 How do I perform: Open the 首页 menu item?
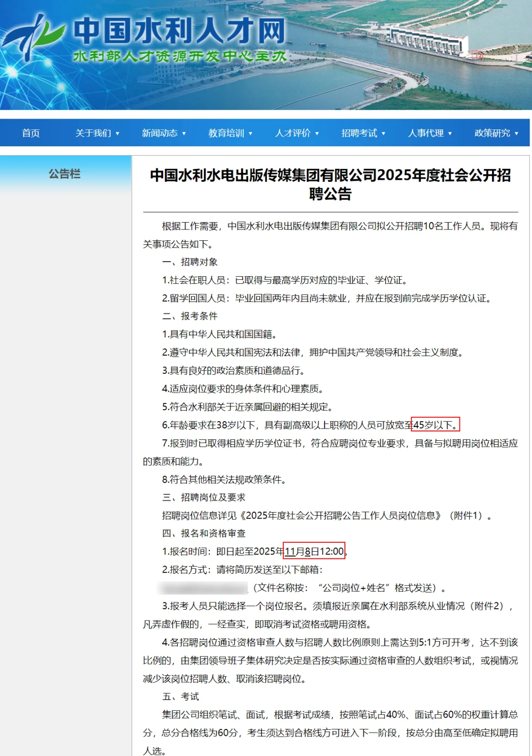click(x=31, y=133)
